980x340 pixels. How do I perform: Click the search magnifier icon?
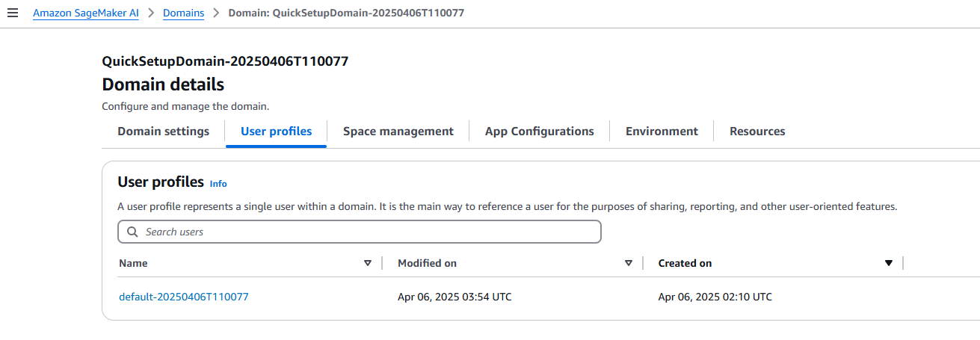pyautogui.click(x=132, y=232)
